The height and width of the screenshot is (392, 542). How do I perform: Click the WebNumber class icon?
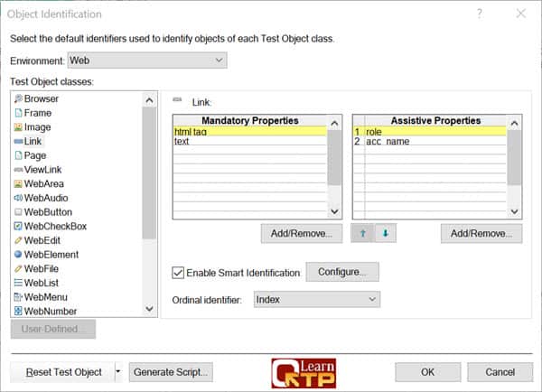18,312
